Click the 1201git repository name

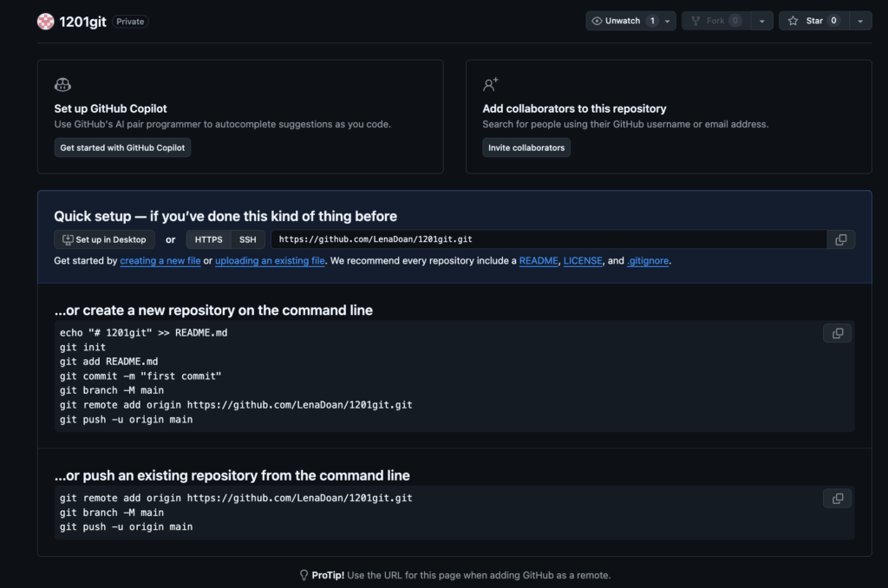pos(82,22)
